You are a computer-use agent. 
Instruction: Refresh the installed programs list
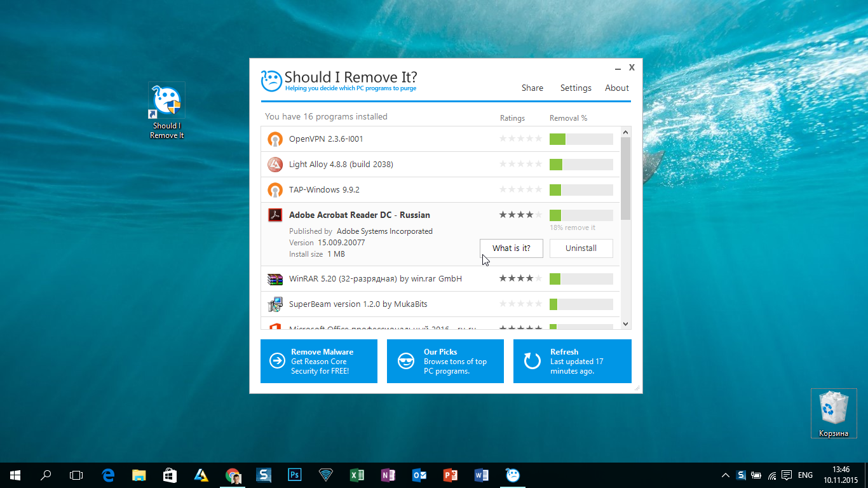point(573,362)
